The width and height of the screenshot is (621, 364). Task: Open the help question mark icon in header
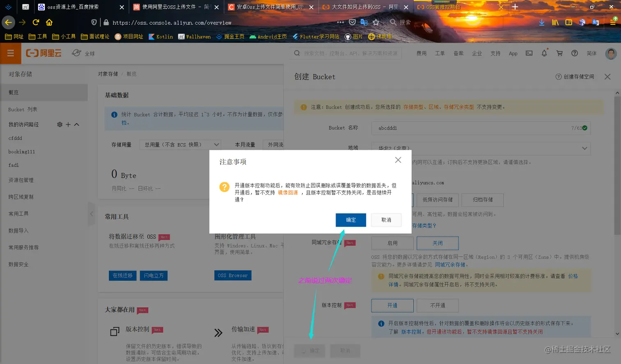tap(574, 53)
